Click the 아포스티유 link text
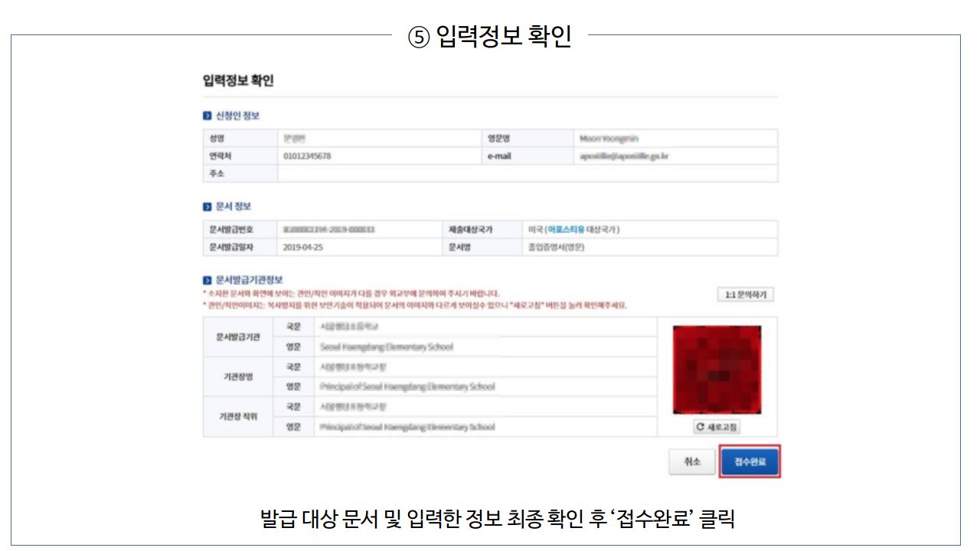Viewport: 980px width, 551px height. click(x=566, y=230)
